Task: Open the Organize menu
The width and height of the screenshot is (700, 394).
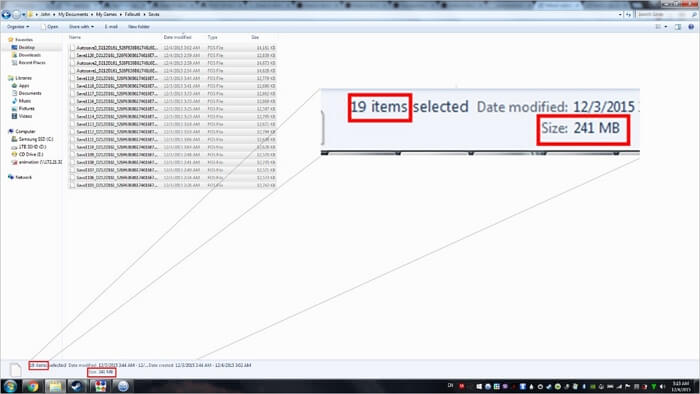Action: [x=18, y=27]
